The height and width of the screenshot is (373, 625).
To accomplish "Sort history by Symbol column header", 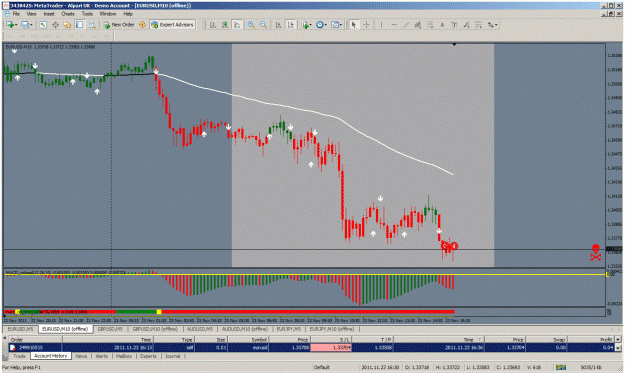I will click(247, 340).
